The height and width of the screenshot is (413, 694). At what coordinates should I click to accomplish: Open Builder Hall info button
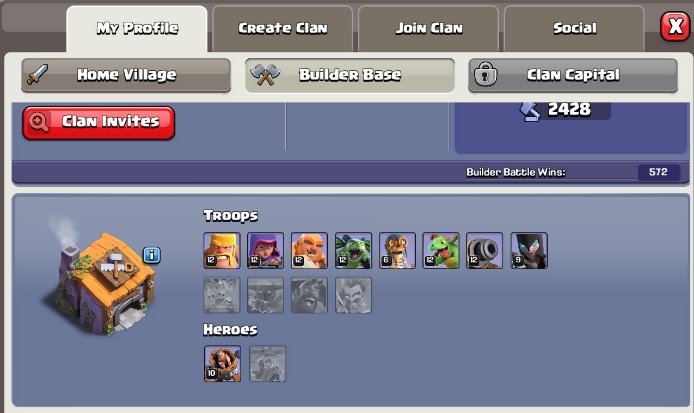[x=152, y=255]
